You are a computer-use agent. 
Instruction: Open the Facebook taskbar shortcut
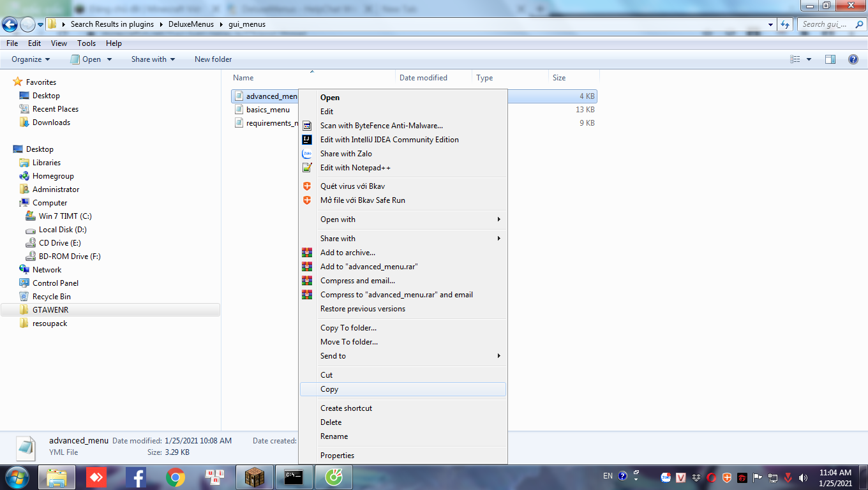coord(136,477)
